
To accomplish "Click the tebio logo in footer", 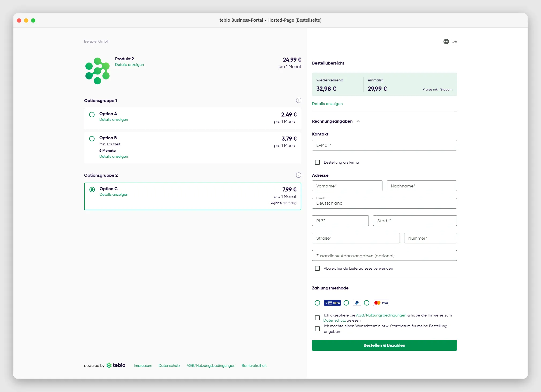I will coord(116,365).
